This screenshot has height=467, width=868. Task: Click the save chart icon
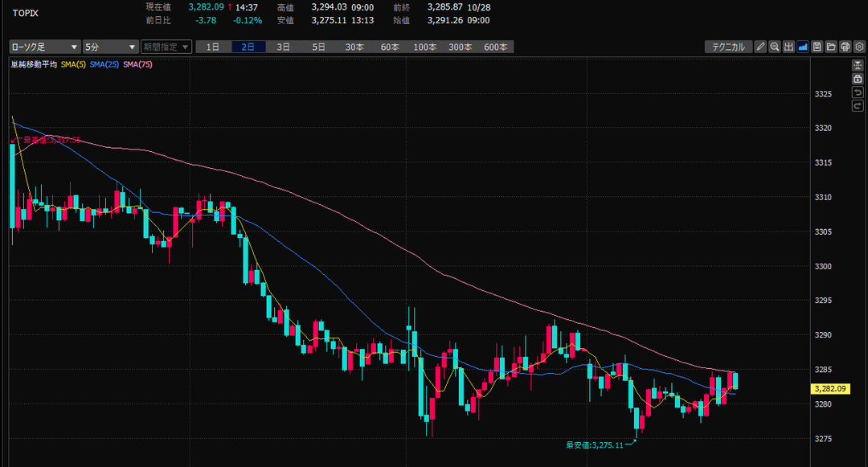pyautogui.click(x=817, y=47)
